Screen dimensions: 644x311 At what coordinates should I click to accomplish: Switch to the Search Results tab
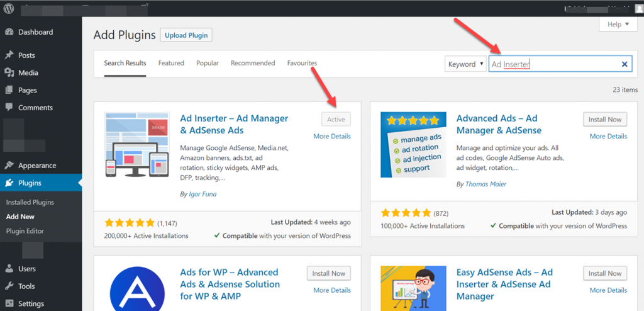tap(125, 64)
